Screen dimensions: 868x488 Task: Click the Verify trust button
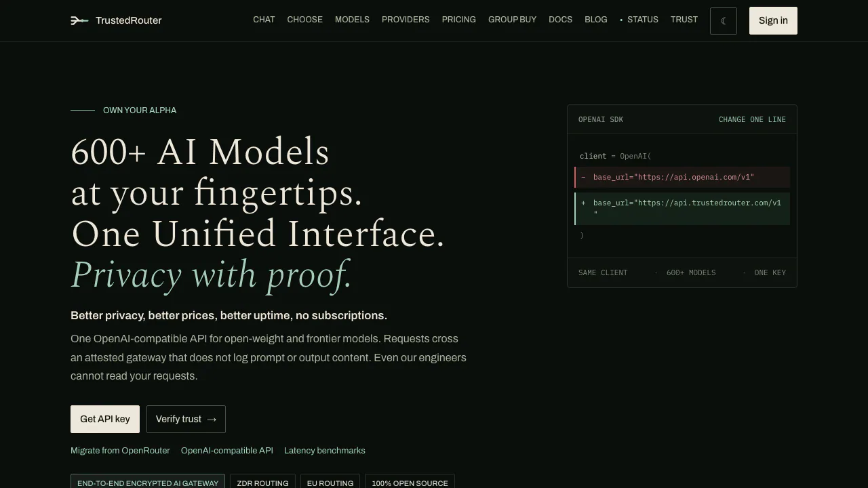(x=186, y=419)
